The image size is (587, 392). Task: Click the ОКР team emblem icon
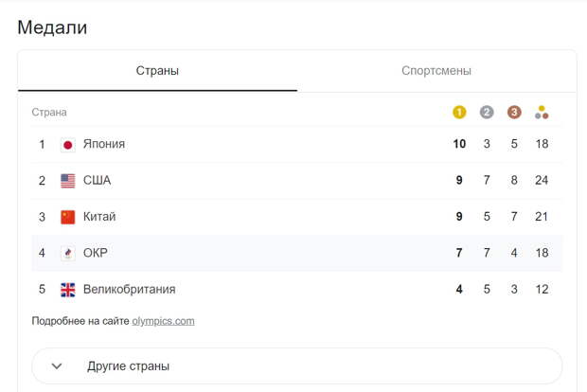click(68, 254)
